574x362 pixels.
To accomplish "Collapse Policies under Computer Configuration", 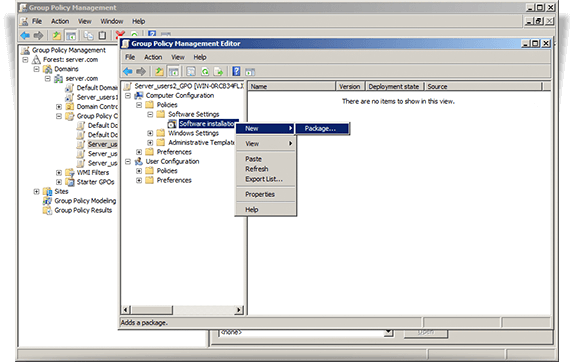I will tap(139, 105).
